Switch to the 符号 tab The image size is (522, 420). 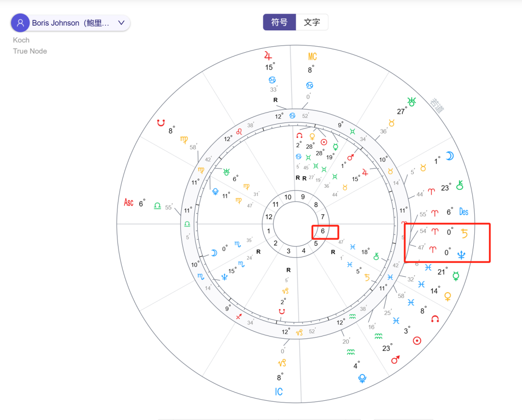[279, 22]
